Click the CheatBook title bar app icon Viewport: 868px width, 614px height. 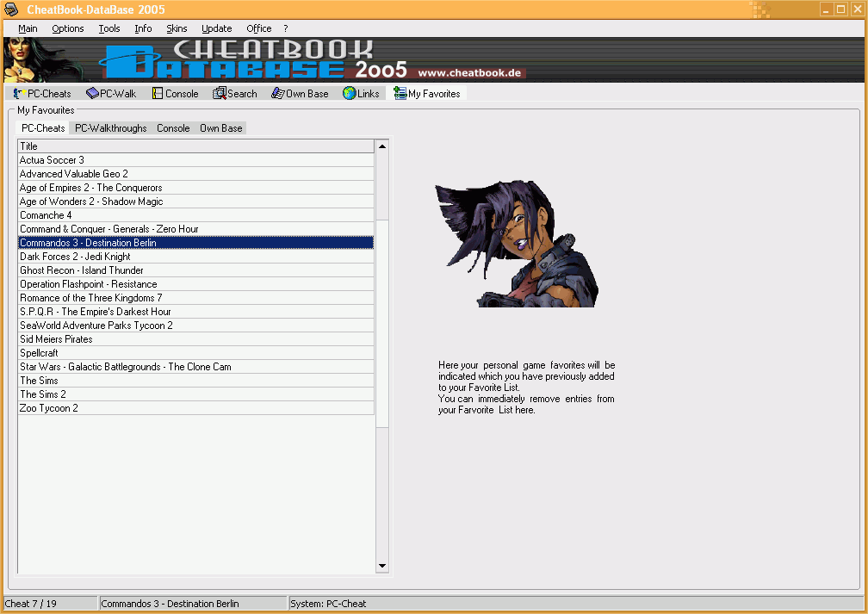pyautogui.click(x=11, y=9)
